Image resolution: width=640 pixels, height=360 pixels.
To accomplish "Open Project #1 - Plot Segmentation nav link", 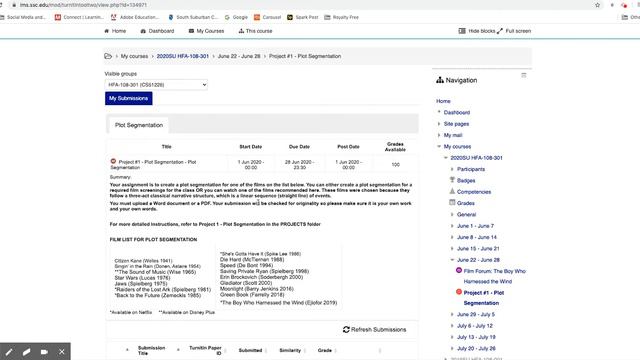I will click(484, 298).
